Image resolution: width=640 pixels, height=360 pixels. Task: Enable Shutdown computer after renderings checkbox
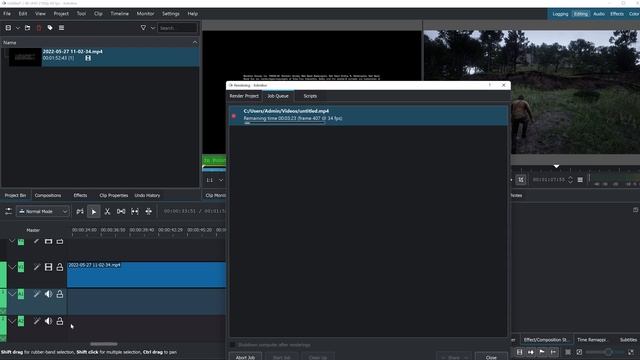tap(233, 345)
